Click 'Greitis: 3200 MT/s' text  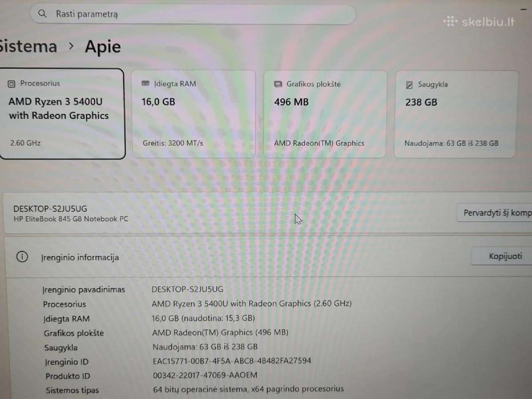pyautogui.click(x=173, y=143)
